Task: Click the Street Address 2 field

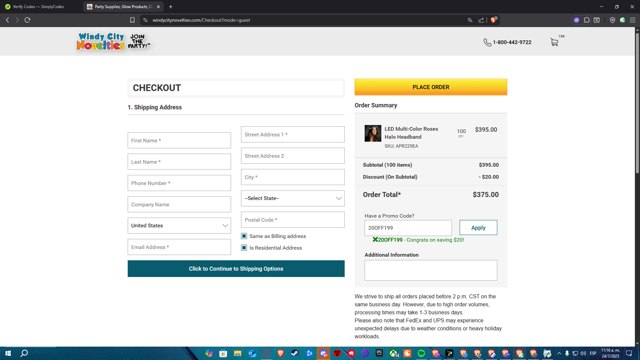Action: [293, 156]
